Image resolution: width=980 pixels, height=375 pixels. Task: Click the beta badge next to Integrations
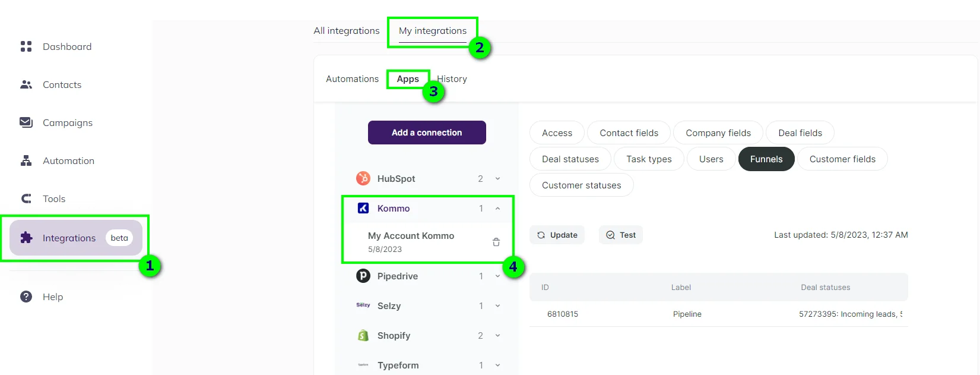(119, 238)
